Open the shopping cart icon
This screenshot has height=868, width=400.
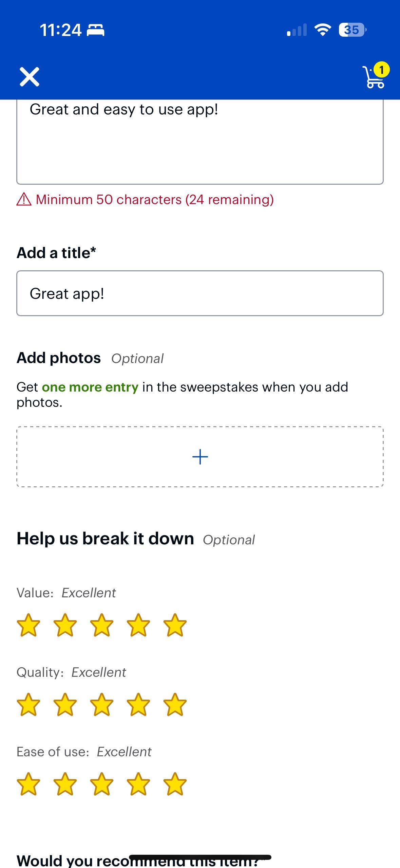tap(375, 77)
